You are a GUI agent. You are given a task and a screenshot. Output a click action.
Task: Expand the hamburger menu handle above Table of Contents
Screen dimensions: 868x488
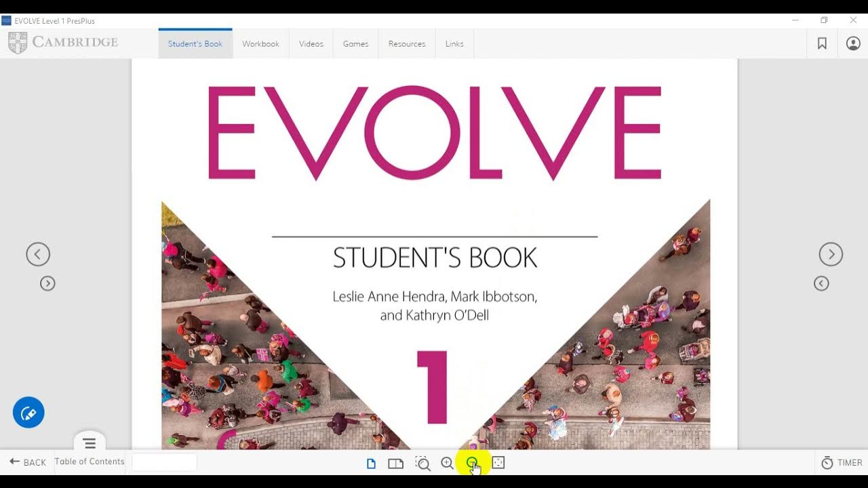pos(90,443)
